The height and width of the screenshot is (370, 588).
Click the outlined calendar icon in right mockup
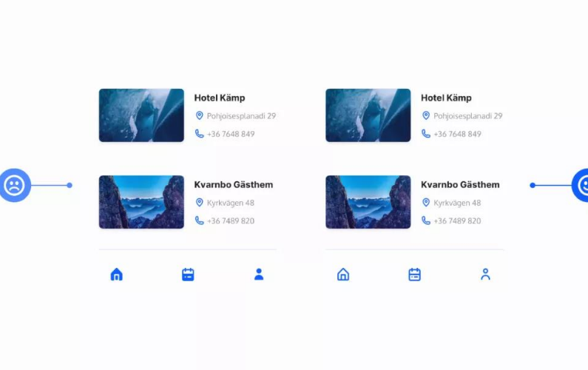pyautogui.click(x=414, y=275)
